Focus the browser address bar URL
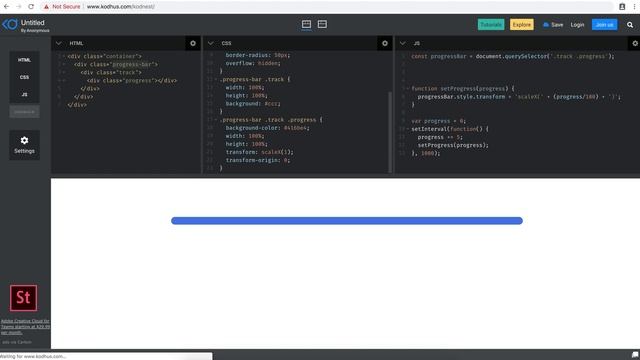 121,7
